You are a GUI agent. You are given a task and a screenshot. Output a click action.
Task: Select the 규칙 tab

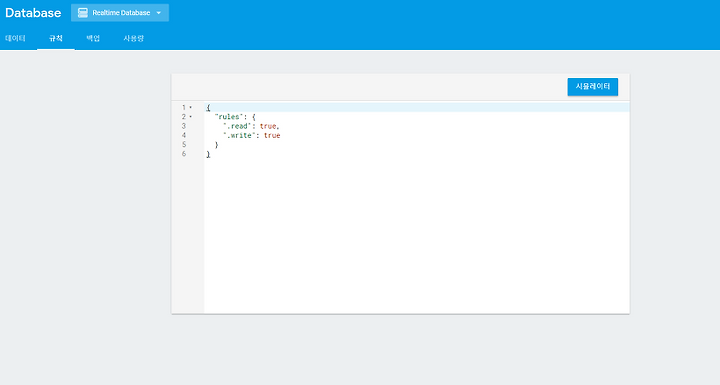(56, 39)
